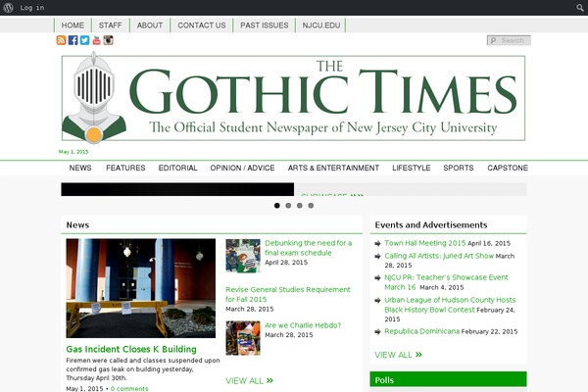Image resolution: width=588 pixels, height=392 pixels.
Task: Click the Log in link
Action: point(32,8)
